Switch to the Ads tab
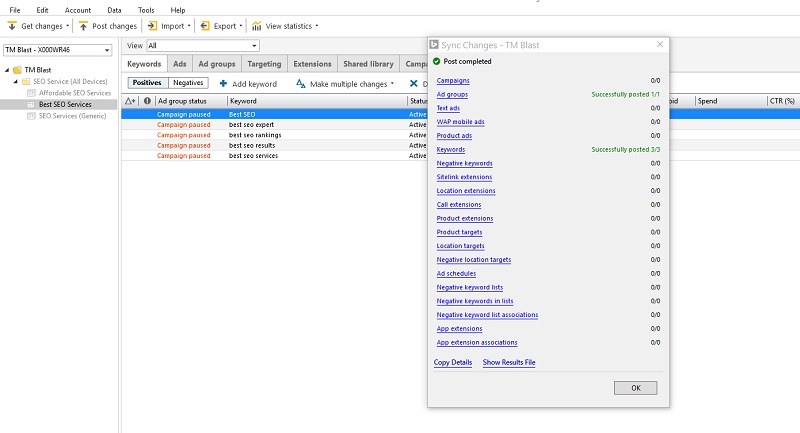 coord(180,64)
